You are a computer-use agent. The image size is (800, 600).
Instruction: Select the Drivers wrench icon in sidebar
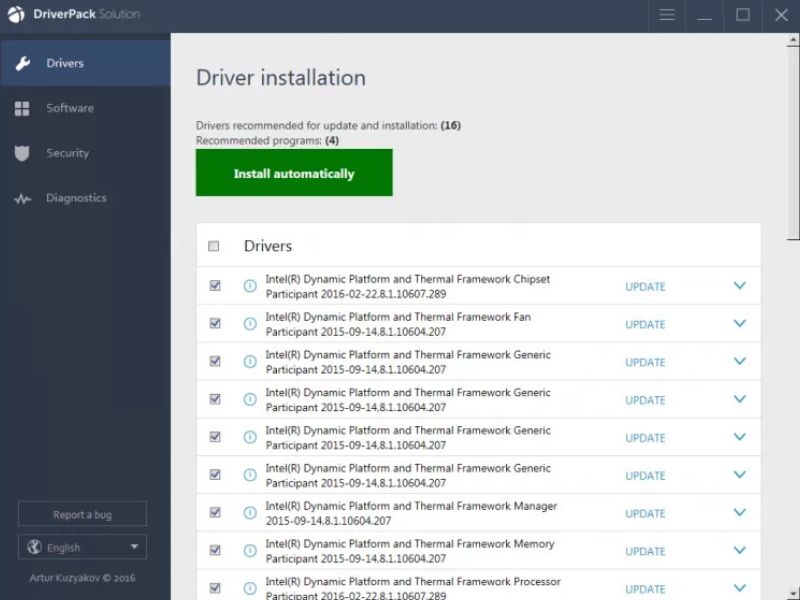[23, 62]
